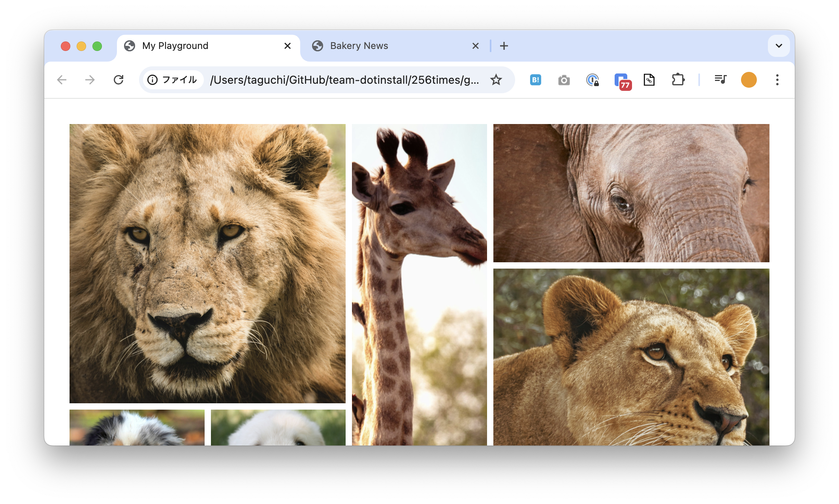Open the Hatena Bookmark extension

coord(535,80)
